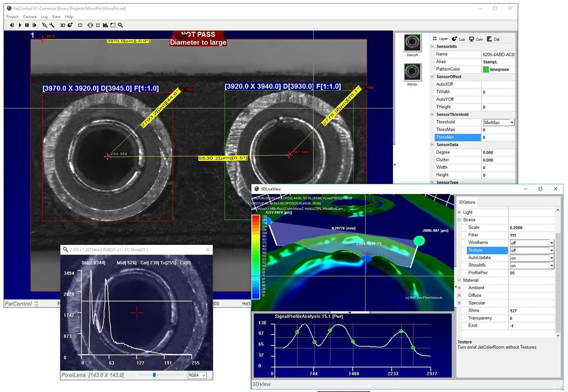This screenshot has width=568, height=392.
Task: Open the 3D view toolbar icon
Action: click(x=63, y=25)
